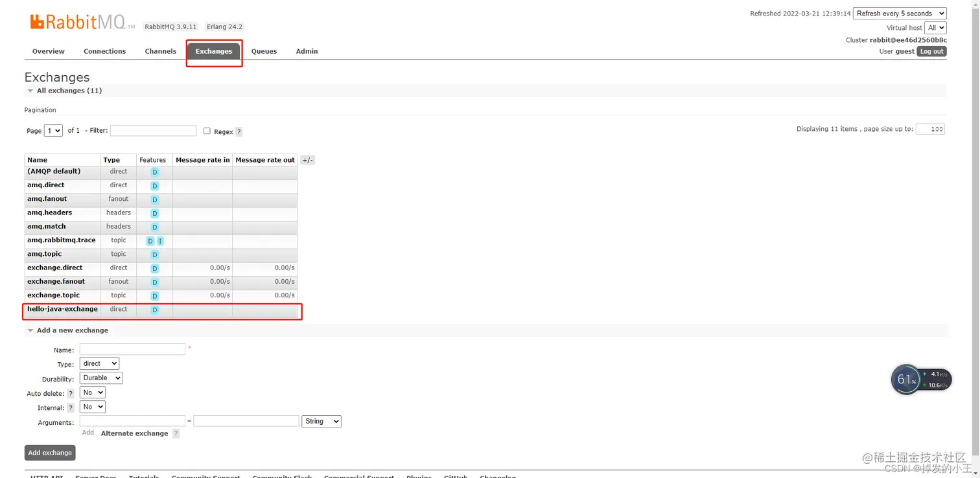Toggle the Regex checkbox
Image resolution: width=980 pixels, height=478 pixels.
click(x=207, y=131)
